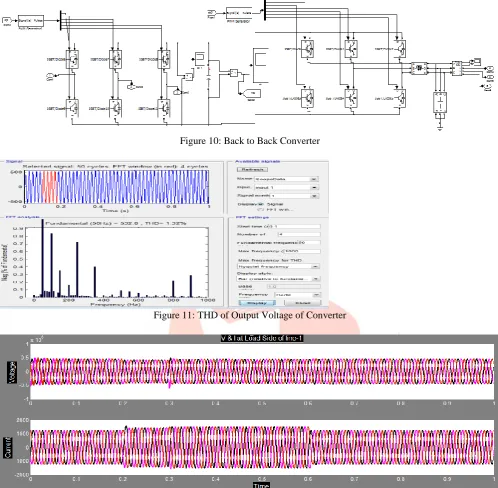Click the Display button in FFT settings
The width and height of the screenshot is (498, 488).
click(x=257, y=303)
